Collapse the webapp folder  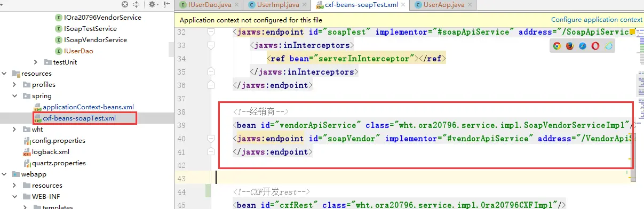click(4, 174)
